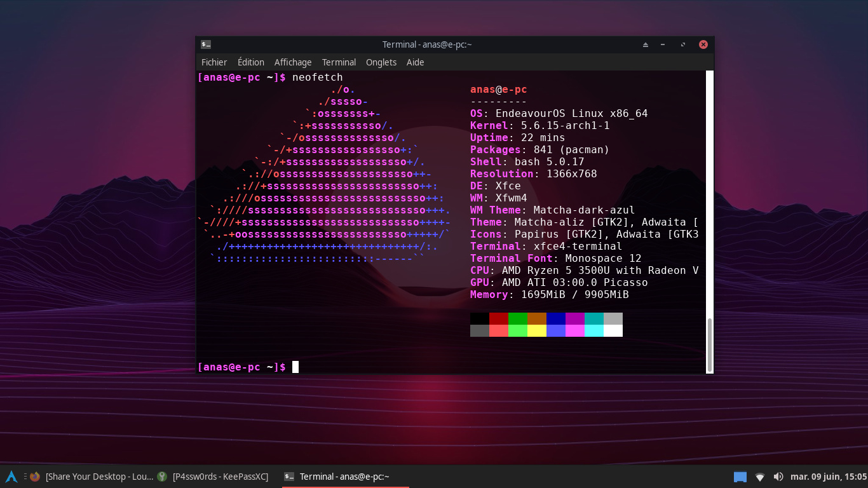Click the Terminal: xfce4-terminal line

[546, 247]
